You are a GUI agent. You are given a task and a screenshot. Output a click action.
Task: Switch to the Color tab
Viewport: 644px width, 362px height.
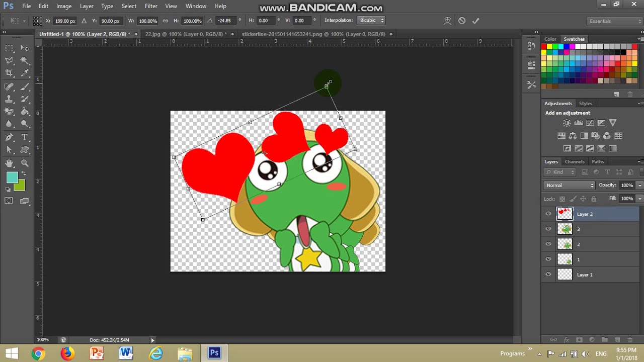pyautogui.click(x=550, y=39)
